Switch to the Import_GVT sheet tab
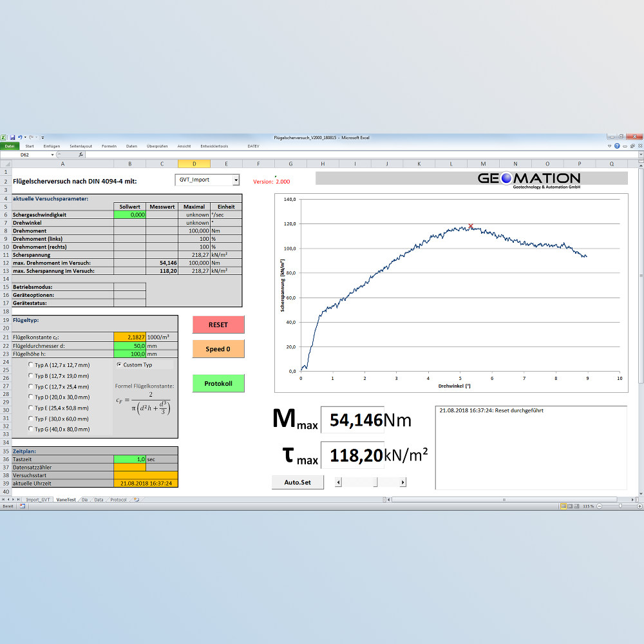 coord(38,500)
